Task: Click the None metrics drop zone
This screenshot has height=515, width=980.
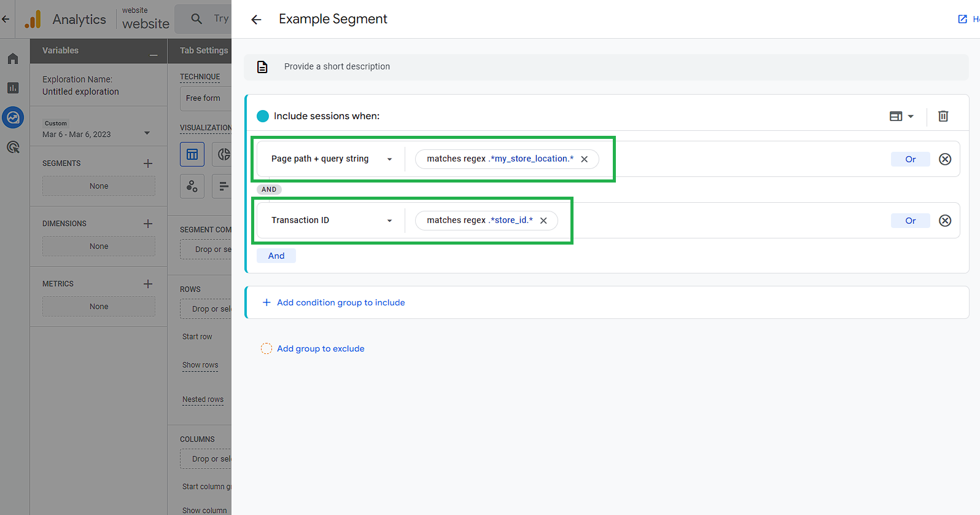Action: pyautogui.click(x=99, y=307)
